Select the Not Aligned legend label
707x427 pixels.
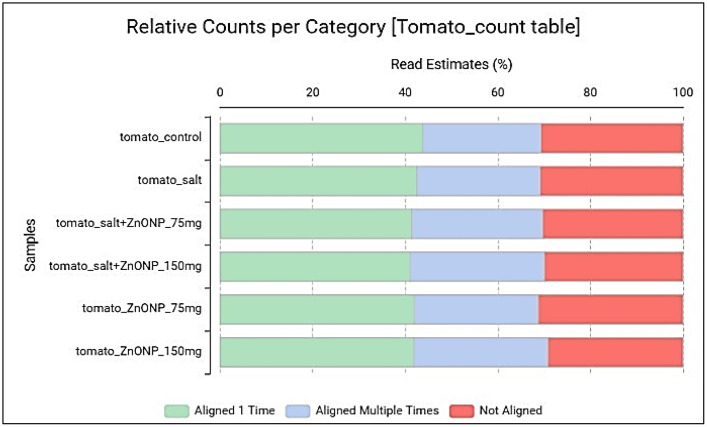(510, 410)
